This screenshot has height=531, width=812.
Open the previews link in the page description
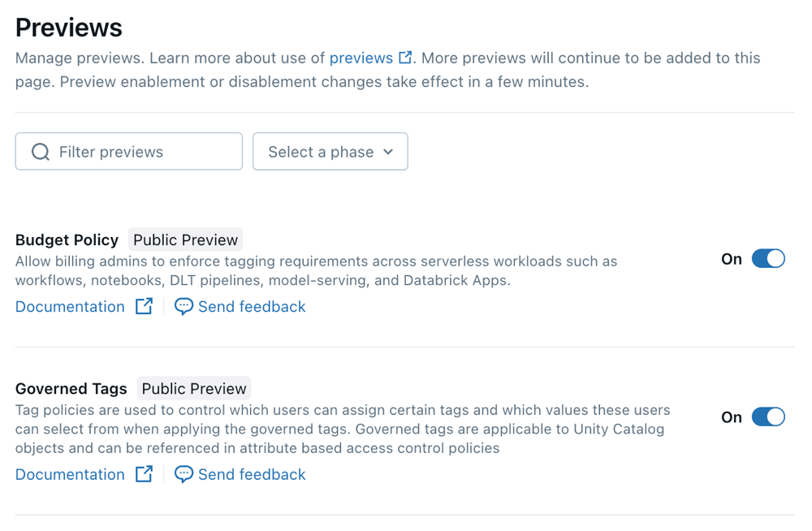(361, 58)
